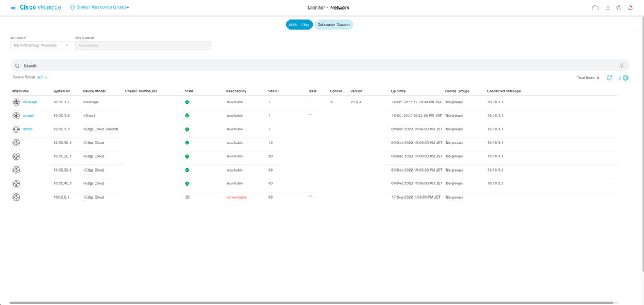644x305 pixels.
Task: Click device icon for 10.10.40.1 row
Action: pyautogui.click(x=16, y=183)
